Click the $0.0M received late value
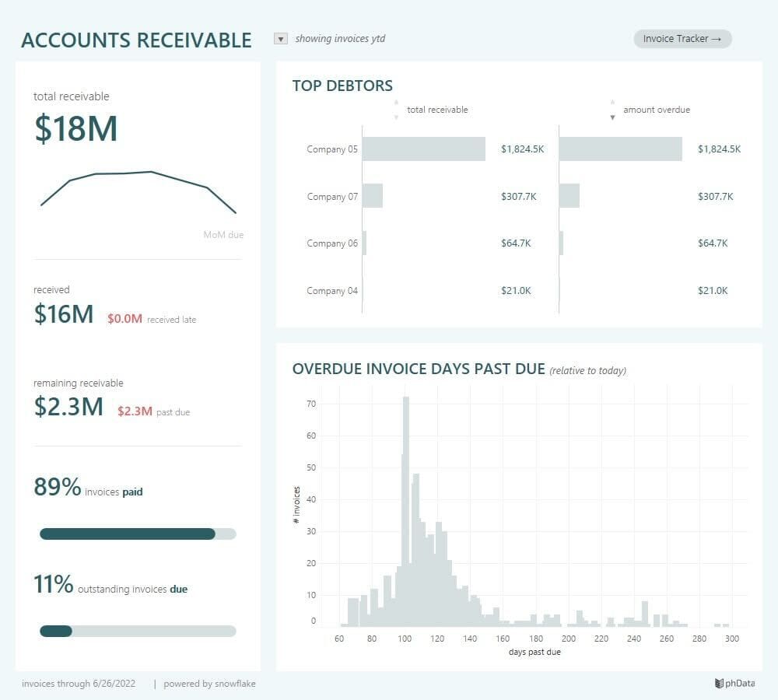Screen dimensions: 778x700 [125, 319]
